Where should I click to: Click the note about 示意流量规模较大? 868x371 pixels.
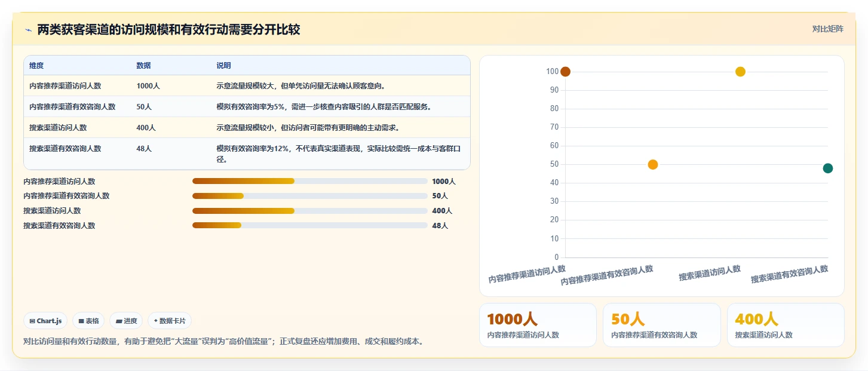(x=300, y=86)
